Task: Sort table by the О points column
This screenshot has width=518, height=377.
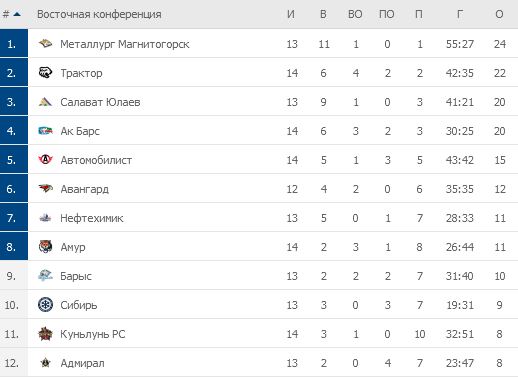Action: [x=499, y=14]
